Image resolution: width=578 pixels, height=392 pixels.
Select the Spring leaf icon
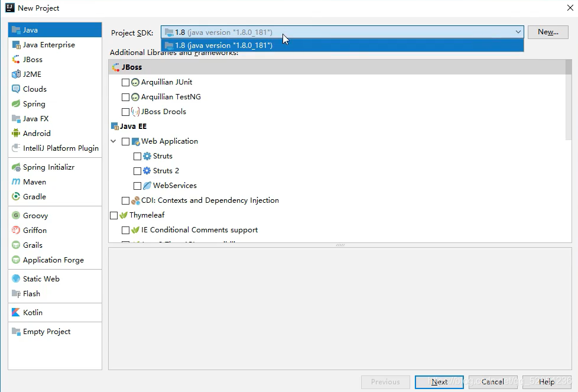(16, 103)
